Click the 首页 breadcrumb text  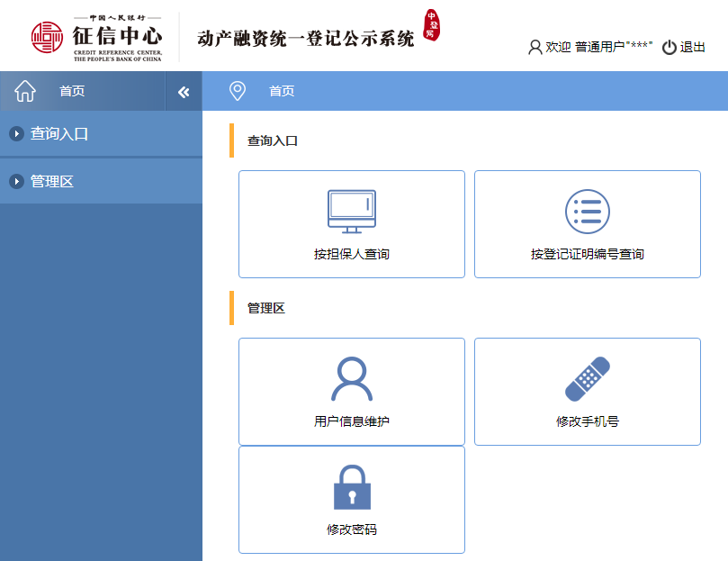pyautogui.click(x=282, y=91)
